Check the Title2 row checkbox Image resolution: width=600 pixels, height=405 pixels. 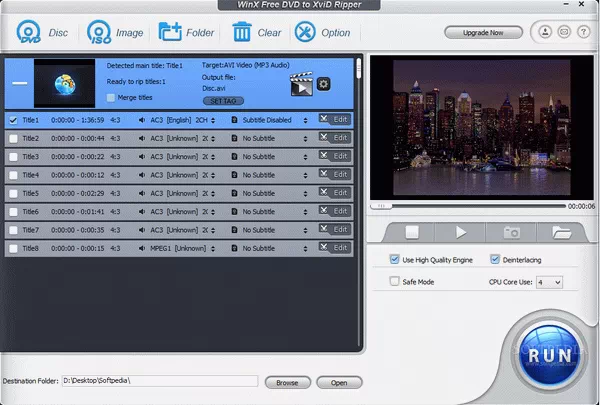[x=13, y=138]
